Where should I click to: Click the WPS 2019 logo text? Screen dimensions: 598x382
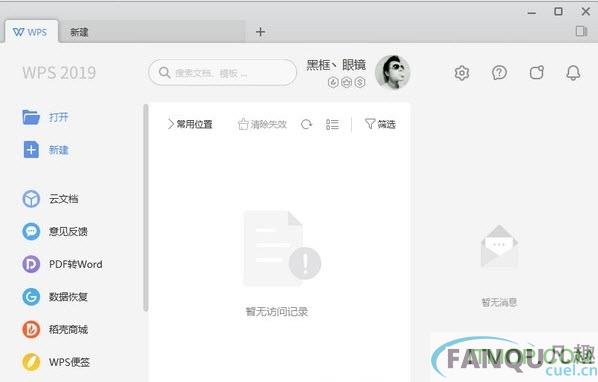[x=59, y=72]
